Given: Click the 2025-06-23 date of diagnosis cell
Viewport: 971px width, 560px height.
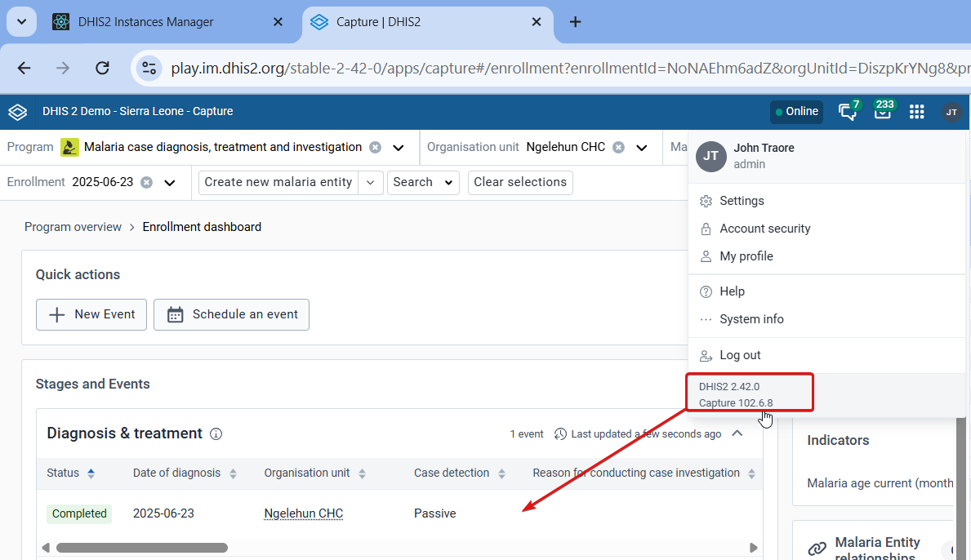Looking at the screenshot, I should 163,513.
